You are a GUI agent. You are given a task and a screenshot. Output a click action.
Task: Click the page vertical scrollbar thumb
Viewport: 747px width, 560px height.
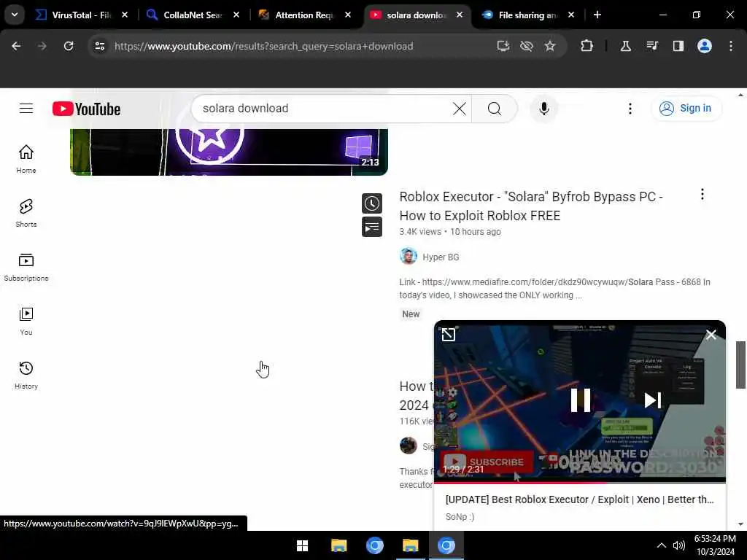point(740,365)
